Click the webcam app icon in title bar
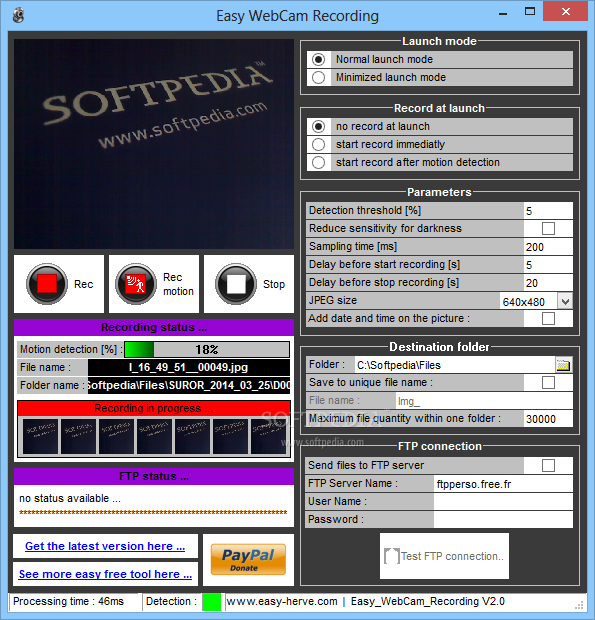595x620 pixels. point(19,15)
